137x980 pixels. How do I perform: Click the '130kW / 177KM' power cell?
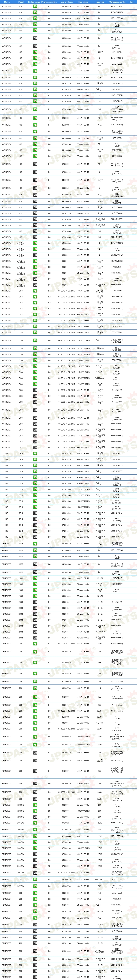(83, 745)
